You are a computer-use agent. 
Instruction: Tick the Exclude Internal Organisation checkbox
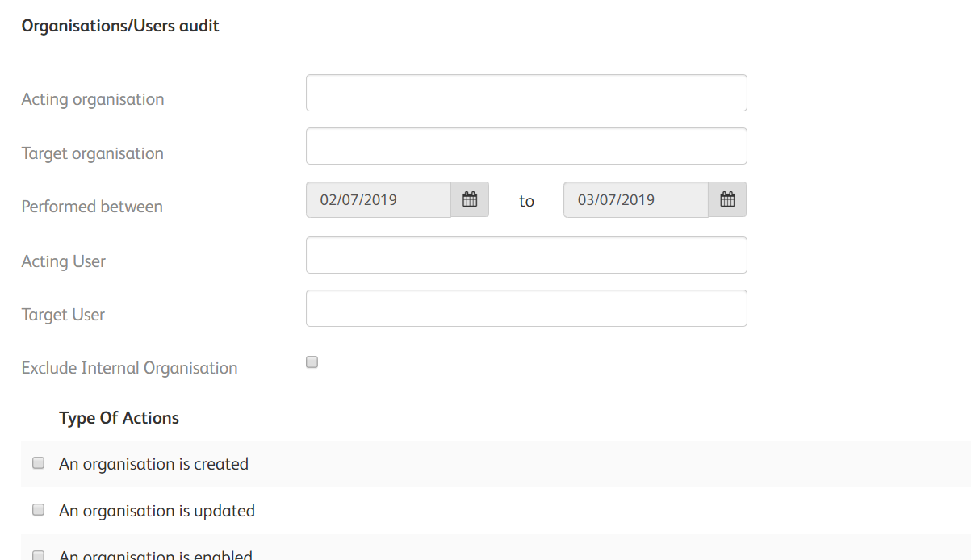pos(312,362)
